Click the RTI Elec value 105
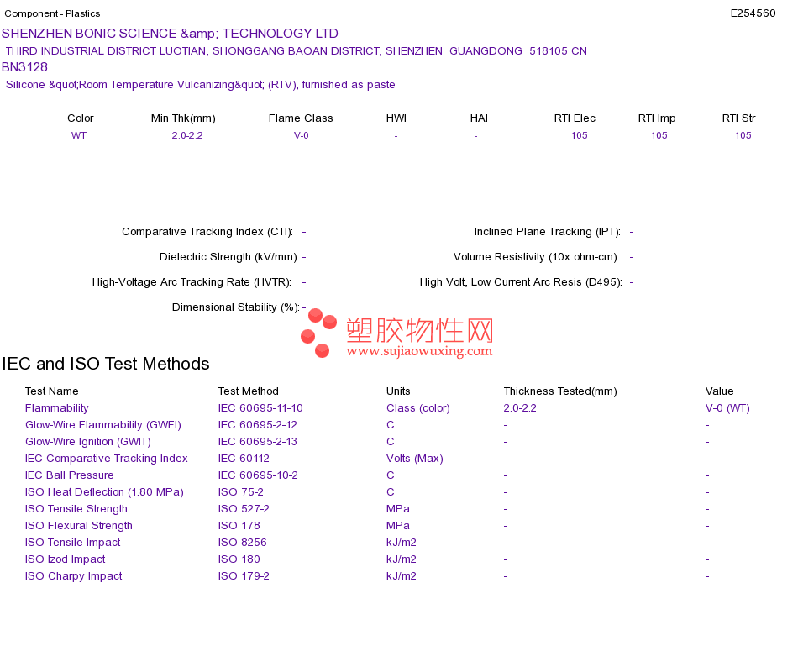 coord(579,135)
